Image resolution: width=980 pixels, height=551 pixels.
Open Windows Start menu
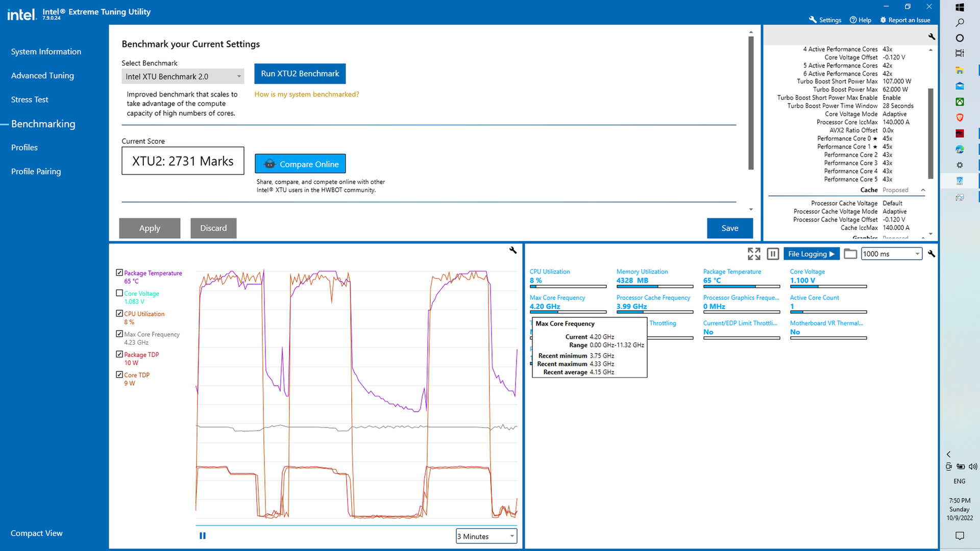coord(960,7)
